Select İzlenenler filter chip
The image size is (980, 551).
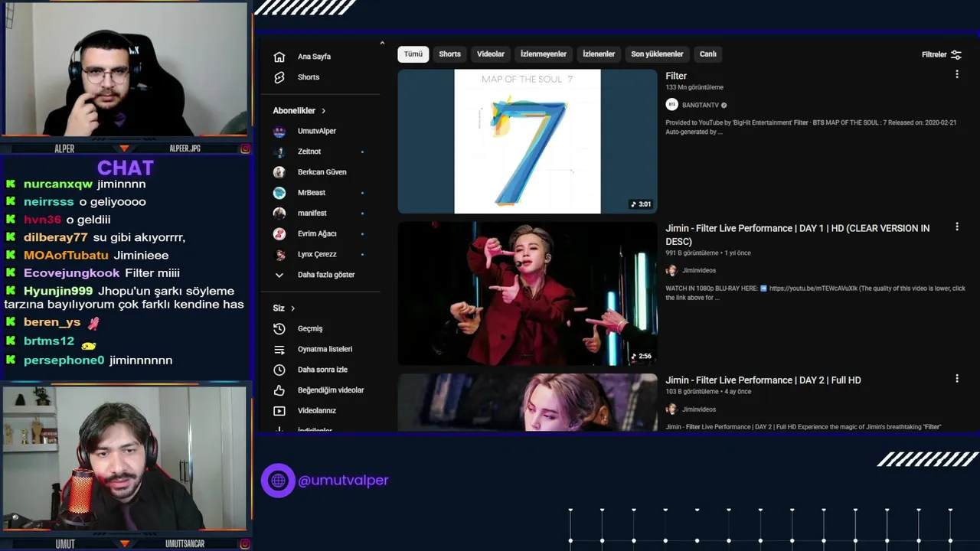[x=599, y=54]
